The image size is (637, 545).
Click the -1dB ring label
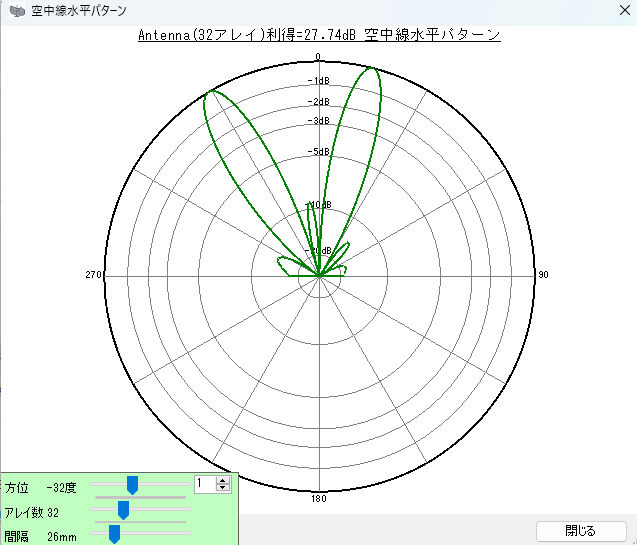click(x=321, y=81)
